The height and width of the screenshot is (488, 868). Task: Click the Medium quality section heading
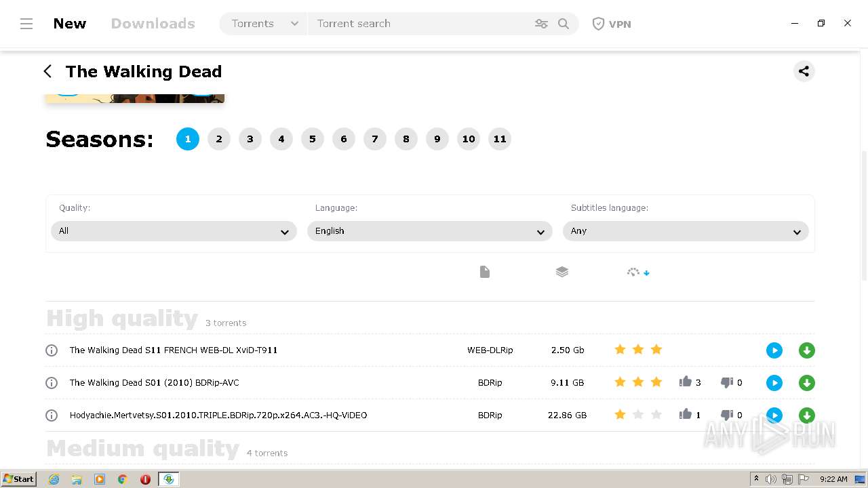[x=142, y=449]
